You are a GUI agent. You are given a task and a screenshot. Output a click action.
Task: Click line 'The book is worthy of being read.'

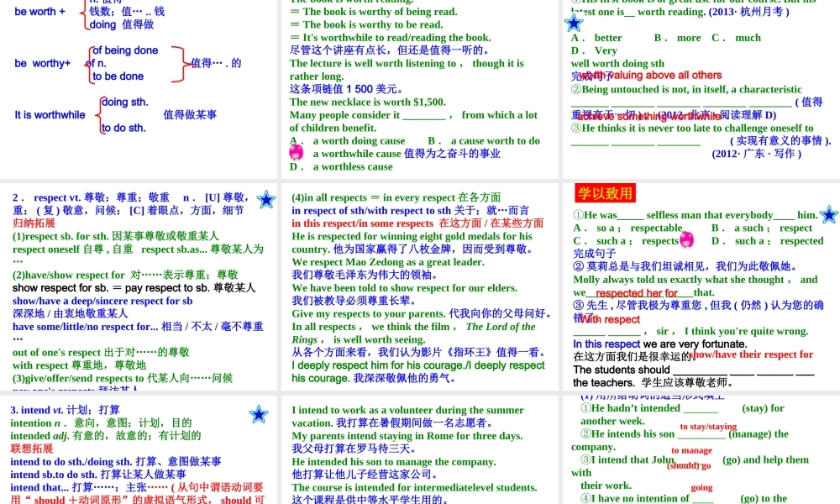pyautogui.click(x=374, y=12)
